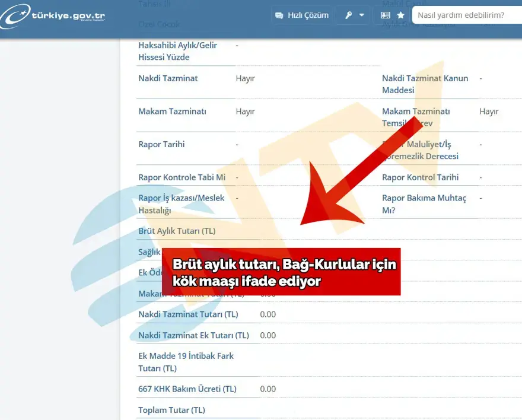Select the 'Nakdi Tazminat' label

point(168,78)
